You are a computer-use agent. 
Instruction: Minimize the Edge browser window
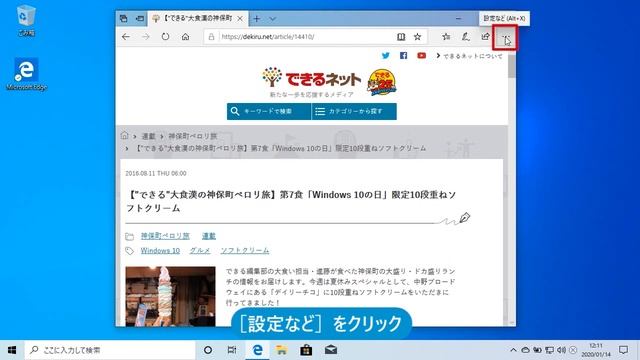tap(458, 18)
